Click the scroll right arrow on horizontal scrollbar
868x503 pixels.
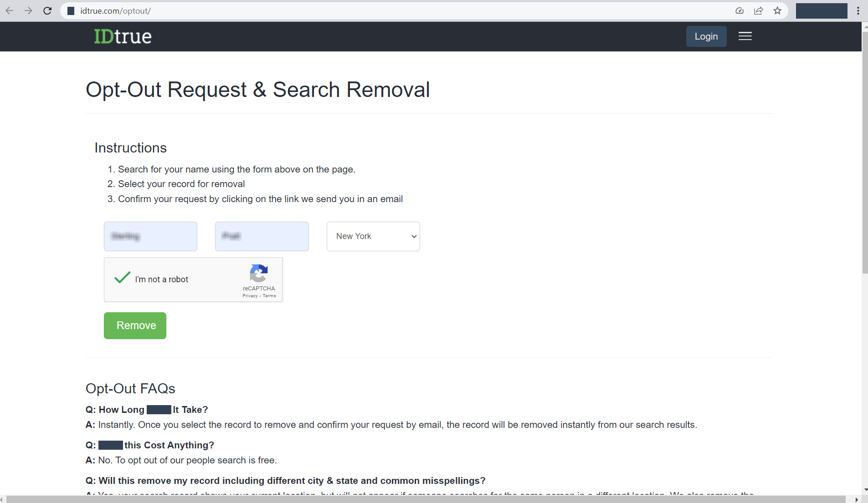(857, 499)
